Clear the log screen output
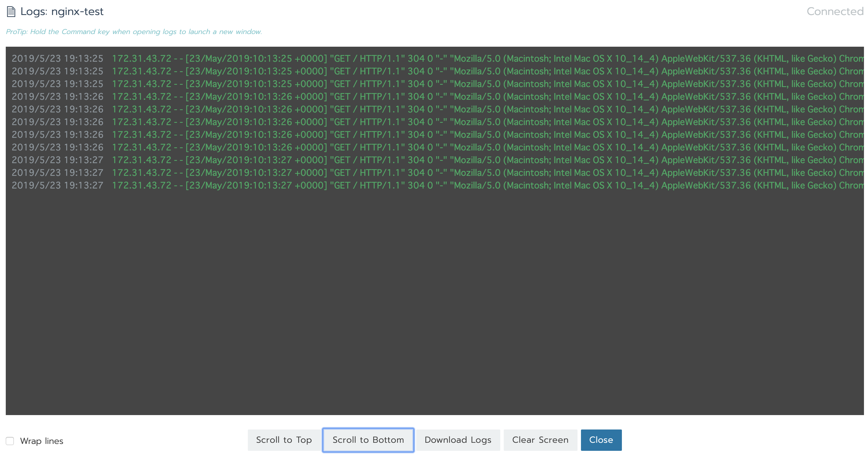 coord(540,440)
